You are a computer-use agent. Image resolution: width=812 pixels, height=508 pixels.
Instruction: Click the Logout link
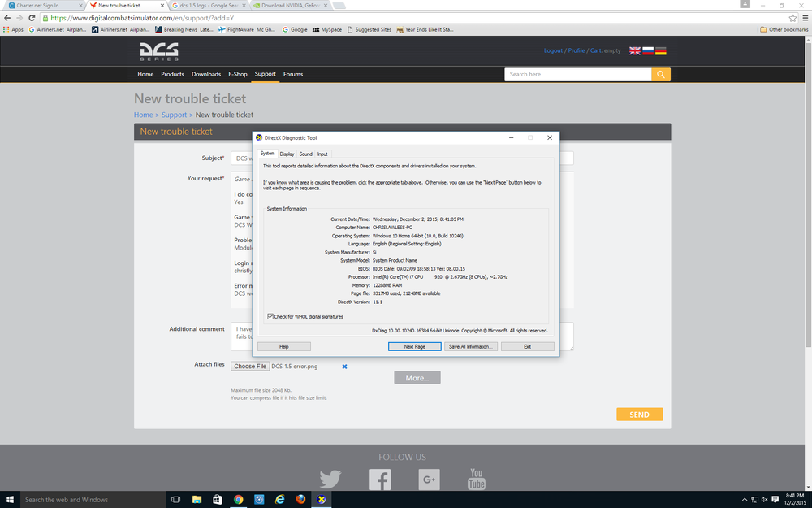(553, 50)
